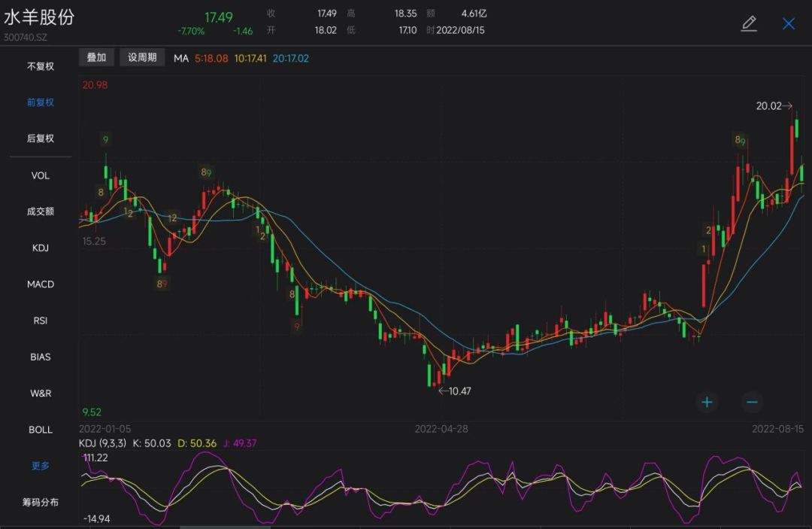The height and width of the screenshot is (529, 812).
Task: Select 不复权 price adjustment option
Action: (41, 66)
